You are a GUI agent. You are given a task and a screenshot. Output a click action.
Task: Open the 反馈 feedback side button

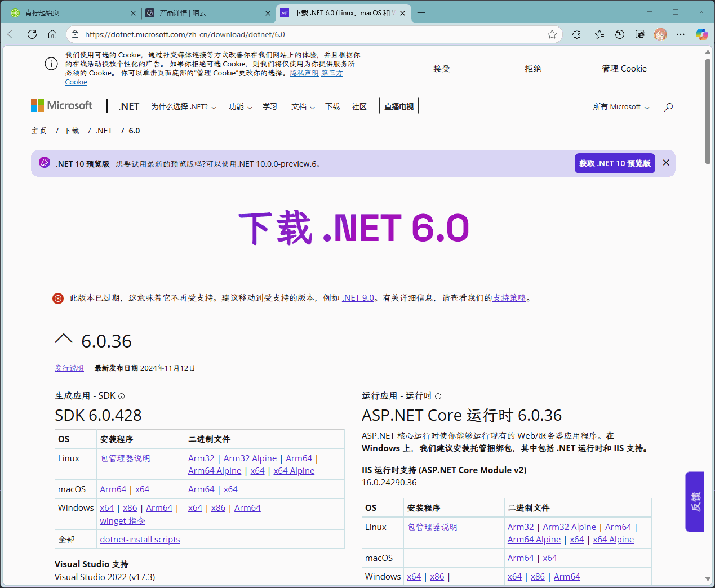click(695, 501)
